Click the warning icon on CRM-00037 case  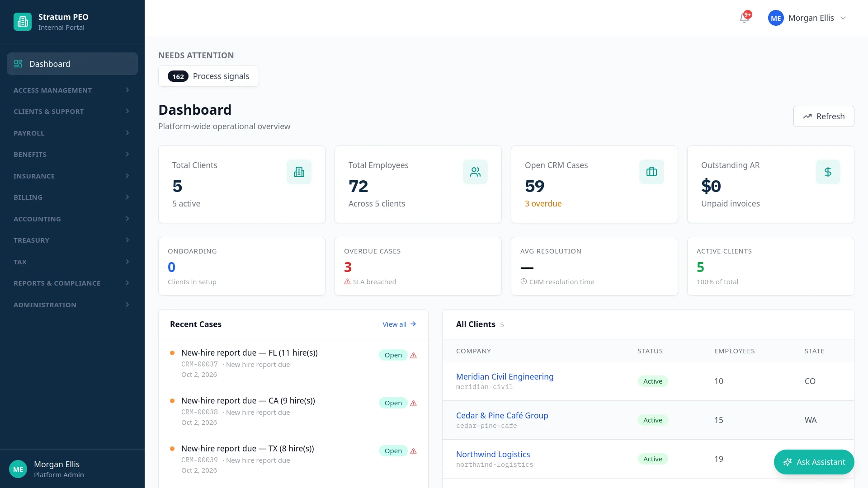[x=413, y=355]
